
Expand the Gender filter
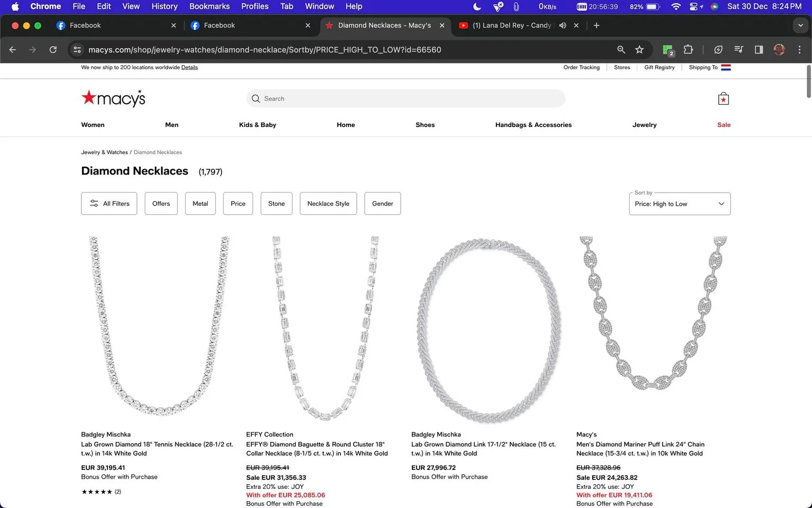(x=383, y=203)
